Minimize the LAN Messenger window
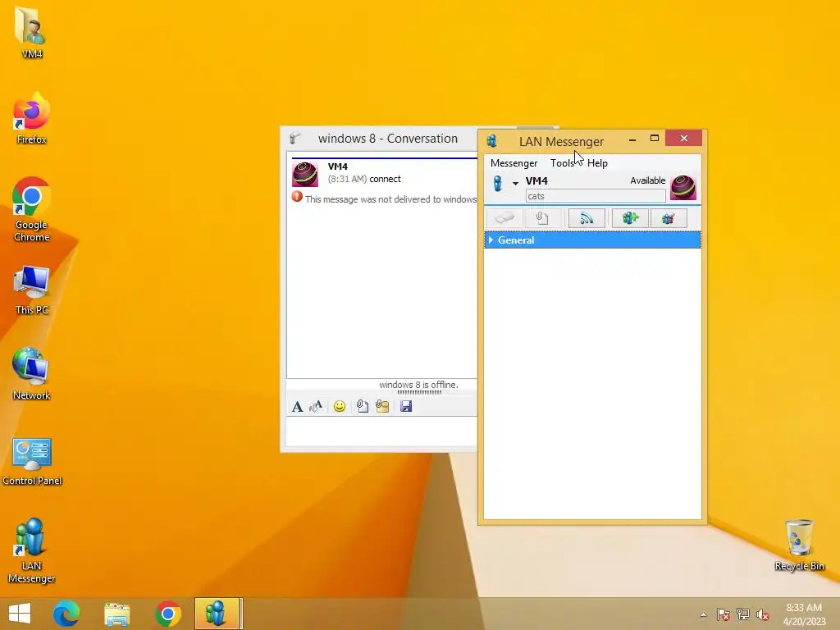This screenshot has height=630, width=840. click(632, 139)
